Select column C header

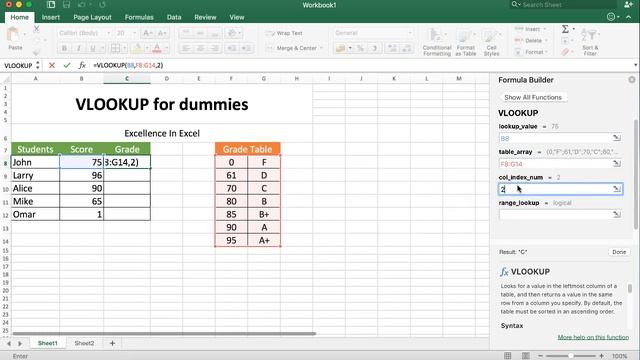[127, 78]
